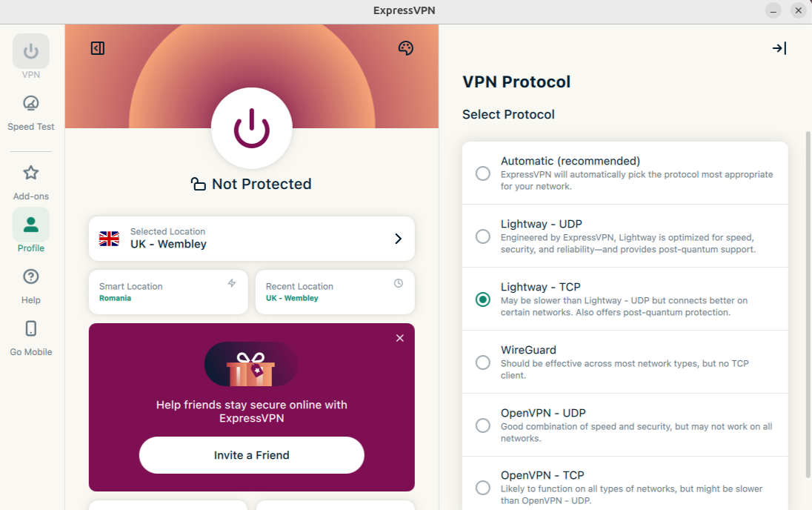
Task: Connect to Smart Location Romania
Action: click(168, 292)
